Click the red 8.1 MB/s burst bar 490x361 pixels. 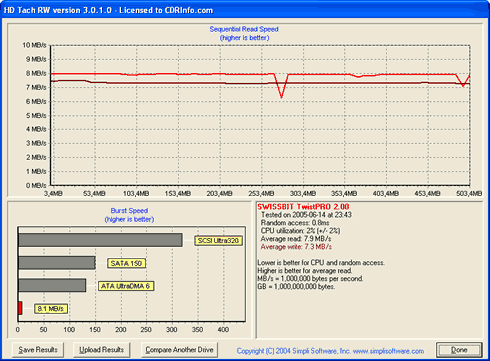[20, 308]
